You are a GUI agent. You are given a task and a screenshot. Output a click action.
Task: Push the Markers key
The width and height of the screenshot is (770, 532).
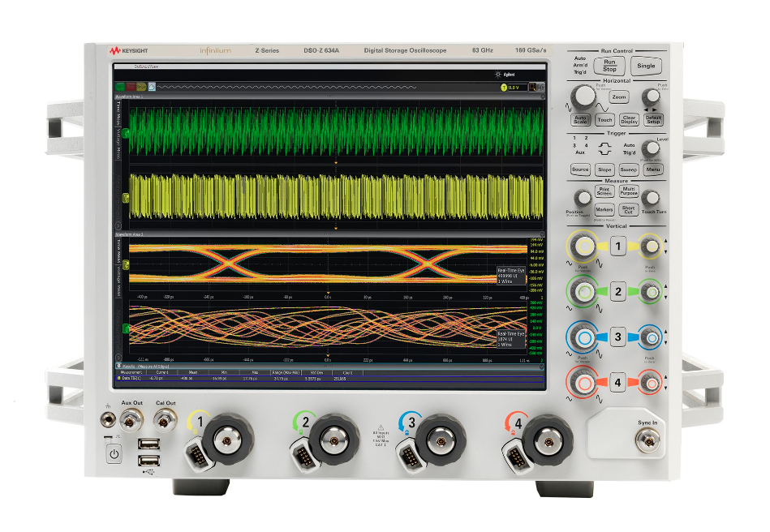pyautogui.click(x=604, y=209)
